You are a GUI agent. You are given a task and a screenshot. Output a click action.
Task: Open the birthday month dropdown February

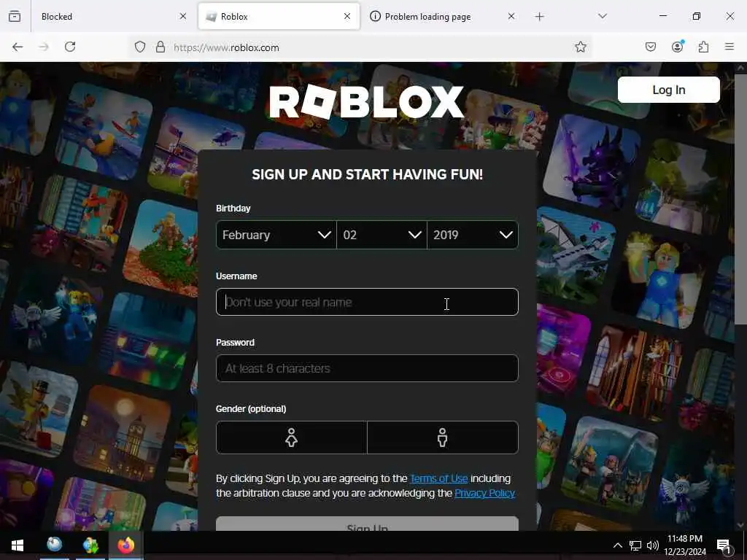(276, 235)
